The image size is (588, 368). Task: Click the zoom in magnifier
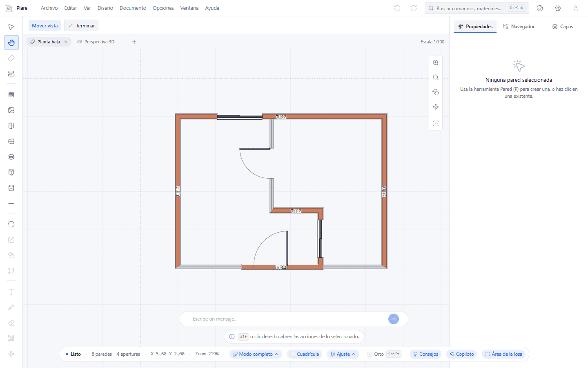tap(436, 63)
